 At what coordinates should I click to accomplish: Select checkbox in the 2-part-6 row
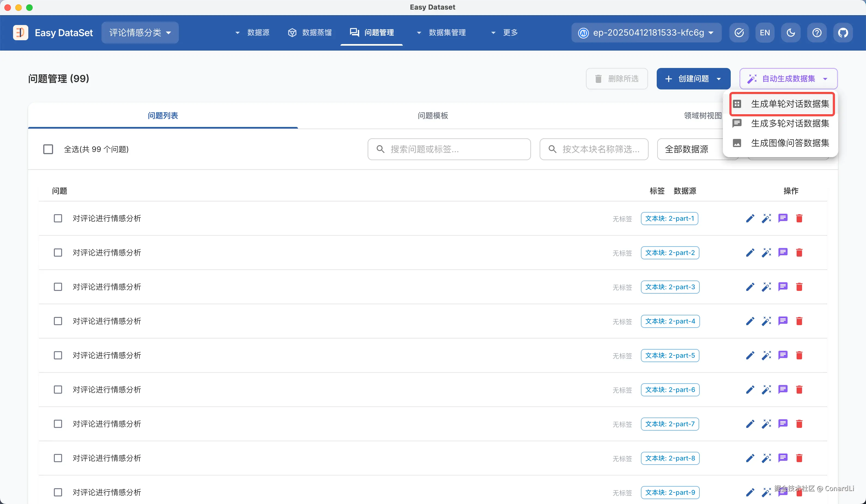tap(58, 389)
